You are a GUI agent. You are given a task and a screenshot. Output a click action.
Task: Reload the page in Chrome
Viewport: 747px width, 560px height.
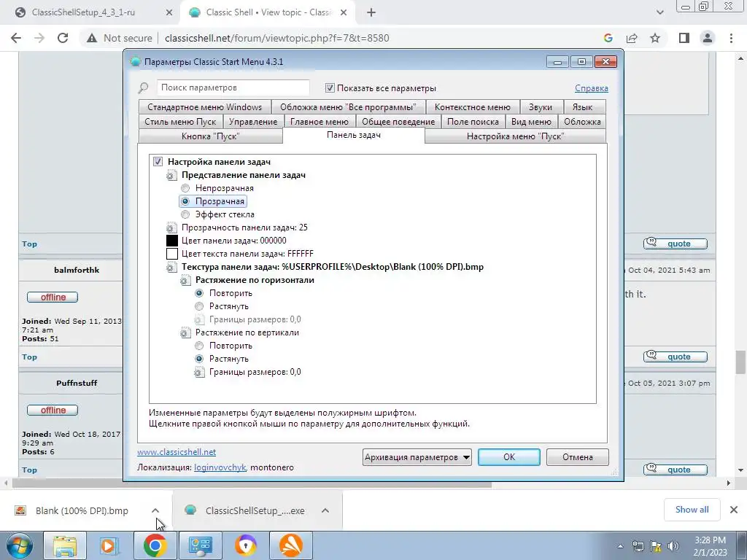click(x=63, y=38)
